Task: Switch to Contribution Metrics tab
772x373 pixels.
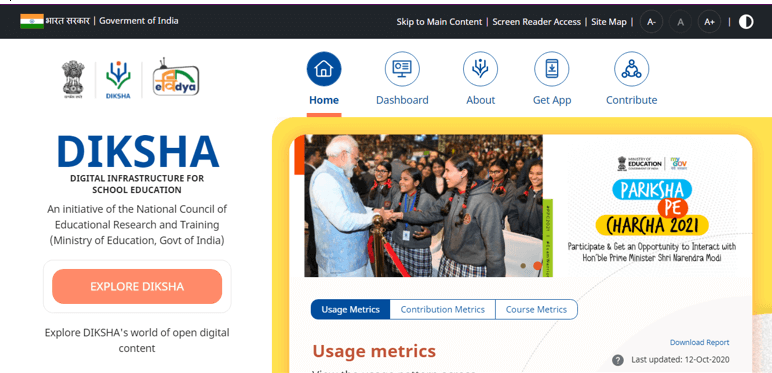Action: point(443,310)
